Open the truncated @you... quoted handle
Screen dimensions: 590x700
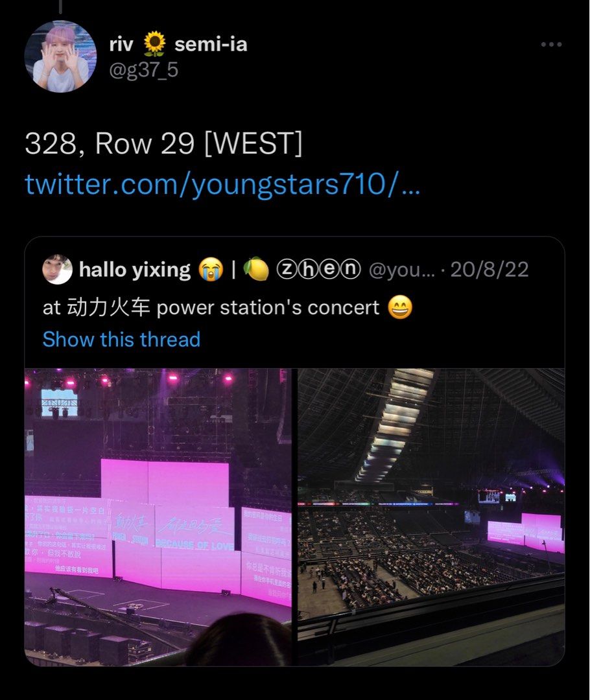pos(401,270)
